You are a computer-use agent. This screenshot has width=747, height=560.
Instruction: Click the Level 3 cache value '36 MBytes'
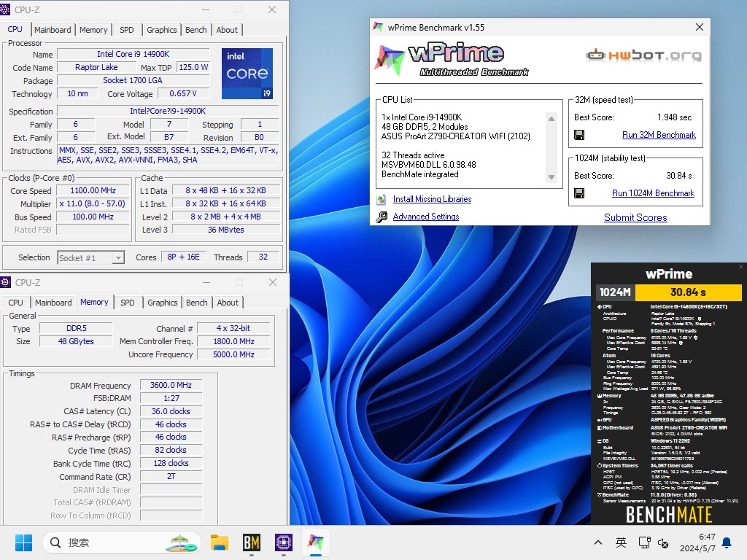[226, 230]
